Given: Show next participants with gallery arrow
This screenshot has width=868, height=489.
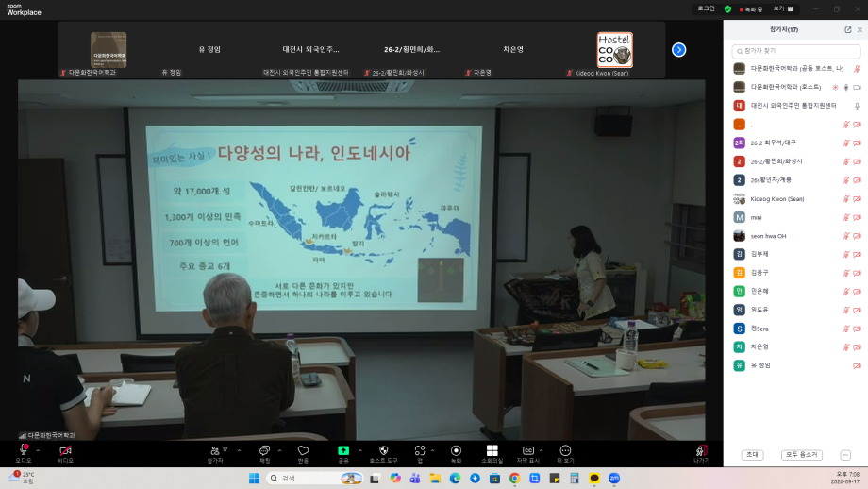Looking at the screenshot, I should [678, 50].
